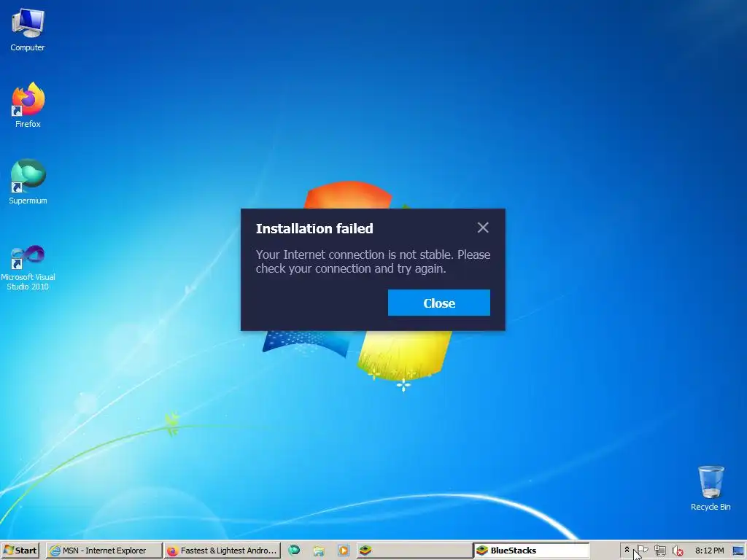Click the muted volume tray icon
747x560 pixels.
click(x=677, y=551)
